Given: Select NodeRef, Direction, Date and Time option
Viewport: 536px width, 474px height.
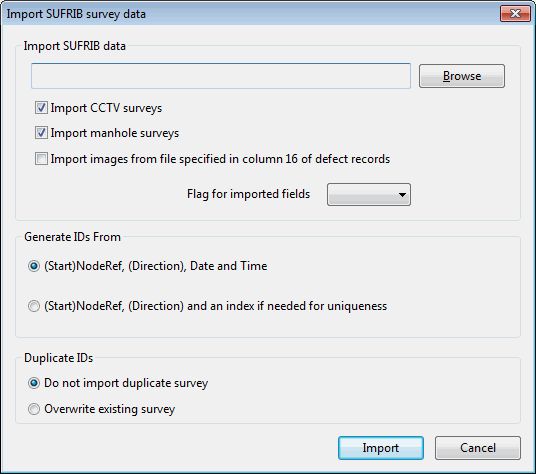Looking at the screenshot, I should 34,266.
